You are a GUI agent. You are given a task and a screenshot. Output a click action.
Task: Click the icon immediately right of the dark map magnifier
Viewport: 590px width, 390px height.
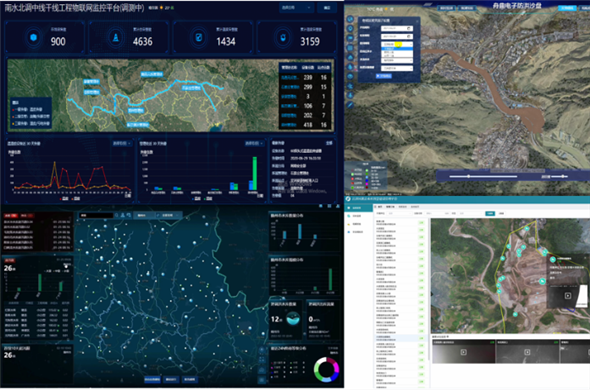(x=123, y=215)
